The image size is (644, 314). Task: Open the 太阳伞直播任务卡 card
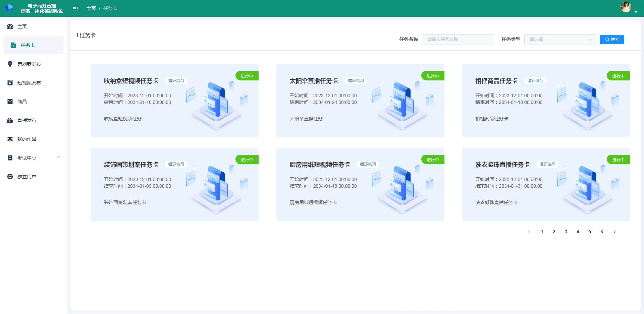tap(360, 101)
